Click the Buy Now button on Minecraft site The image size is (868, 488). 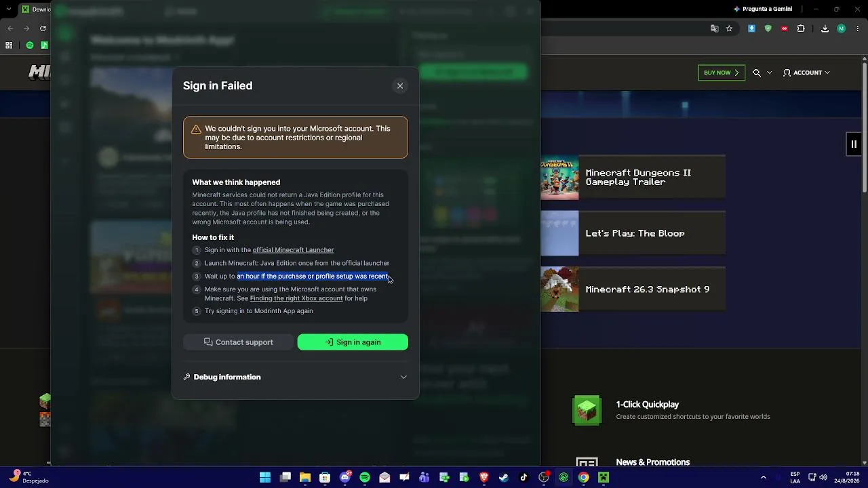tap(722, 73)
